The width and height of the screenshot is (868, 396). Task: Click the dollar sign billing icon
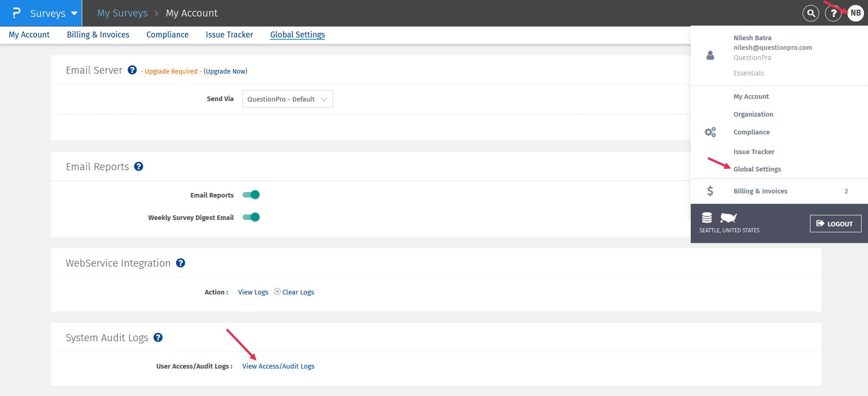[710, 191]
